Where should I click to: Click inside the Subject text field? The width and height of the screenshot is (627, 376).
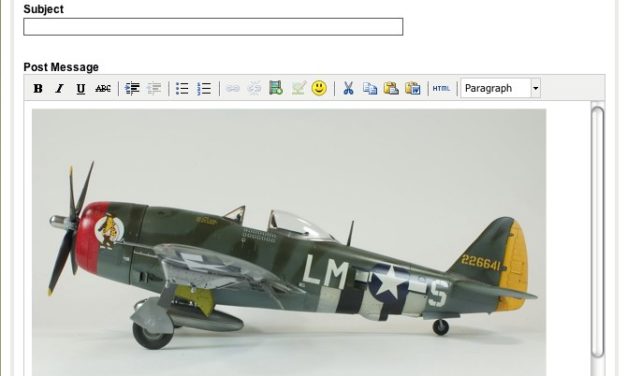(x=213, y=27)
